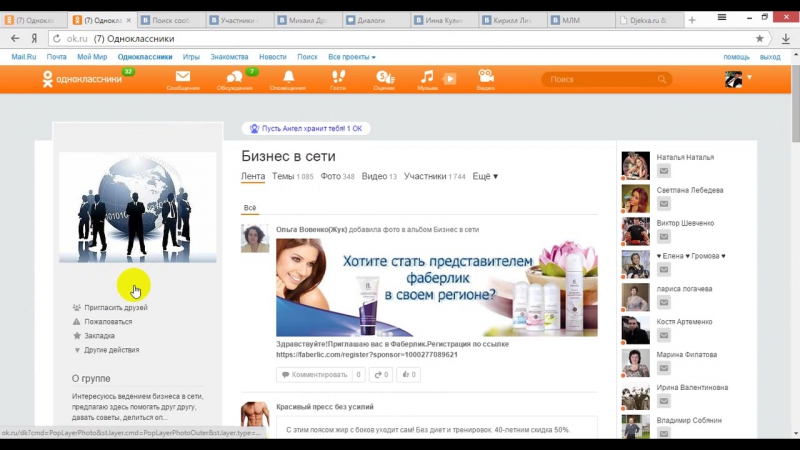Screen dimensions: 800x450
Task: Click Пусть Ангел хранит тебя gift banner
Action: click(306, 129)
